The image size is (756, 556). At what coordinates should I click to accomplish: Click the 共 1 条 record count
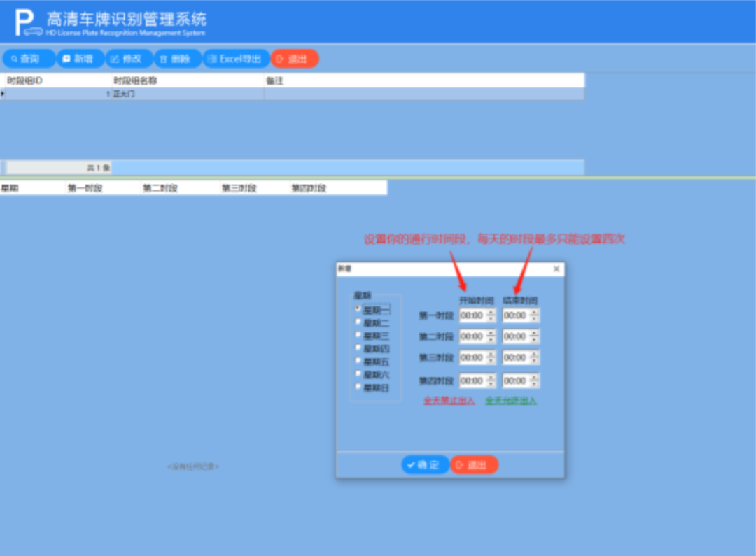pyautogui.click(x=99, y=168)
